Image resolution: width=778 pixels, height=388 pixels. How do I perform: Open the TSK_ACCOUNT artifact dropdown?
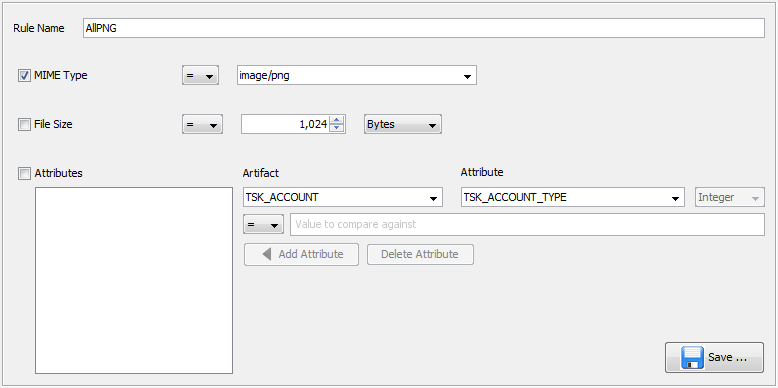click(342, 197)
